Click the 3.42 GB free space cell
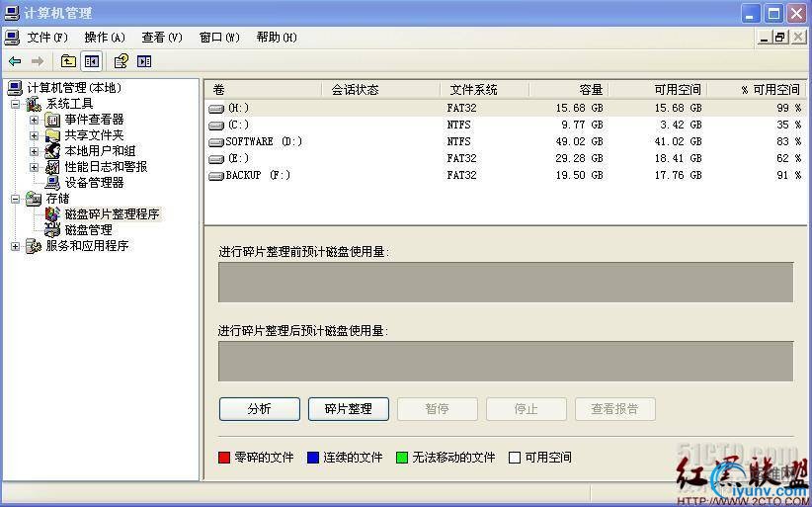 [x=681, y=125]
